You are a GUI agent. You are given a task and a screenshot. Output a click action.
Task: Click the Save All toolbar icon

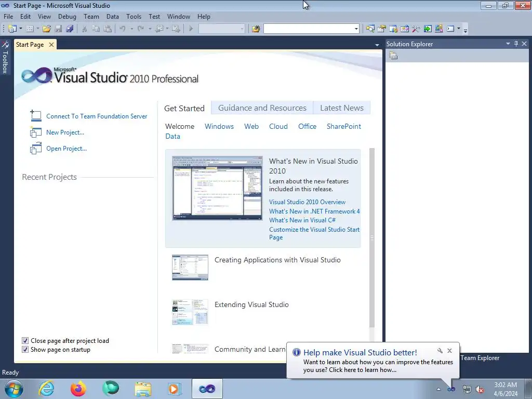(70, 29)
